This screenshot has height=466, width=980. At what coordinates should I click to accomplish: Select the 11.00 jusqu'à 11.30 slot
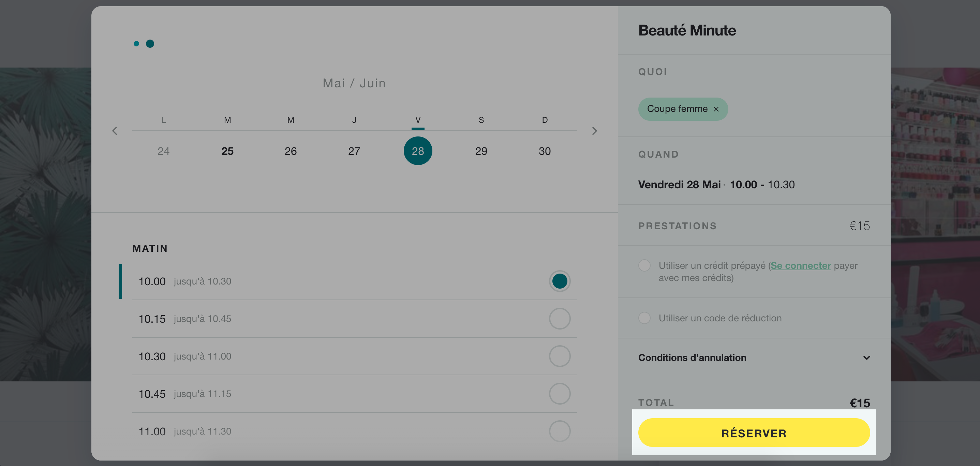coord(354,431)
